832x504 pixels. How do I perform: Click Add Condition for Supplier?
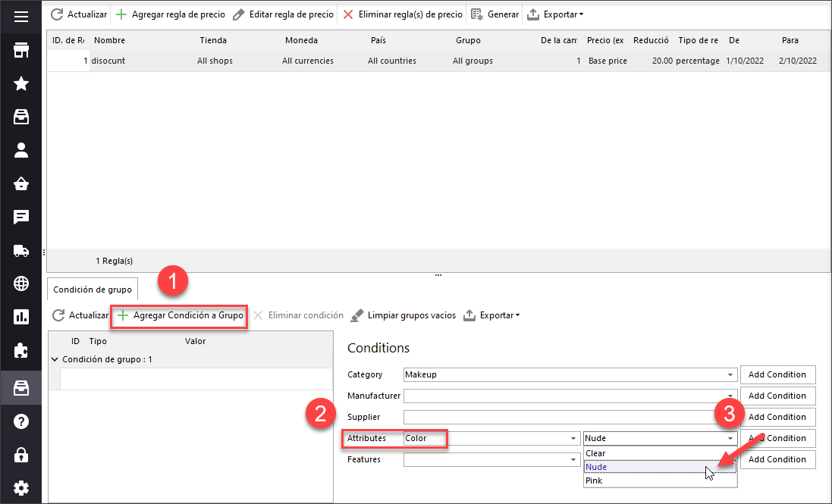click(777, 417)
